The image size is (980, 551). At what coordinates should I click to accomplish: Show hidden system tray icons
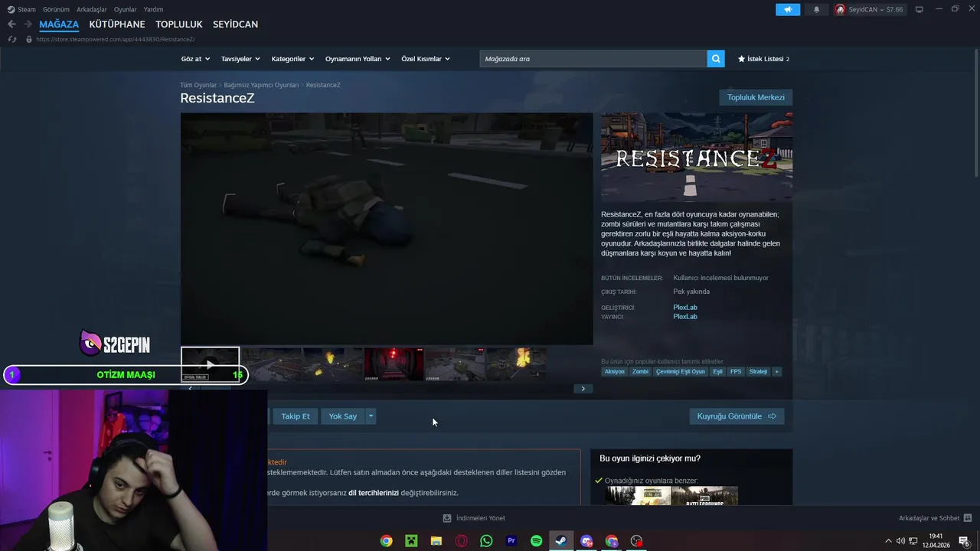tap(890, 541)
